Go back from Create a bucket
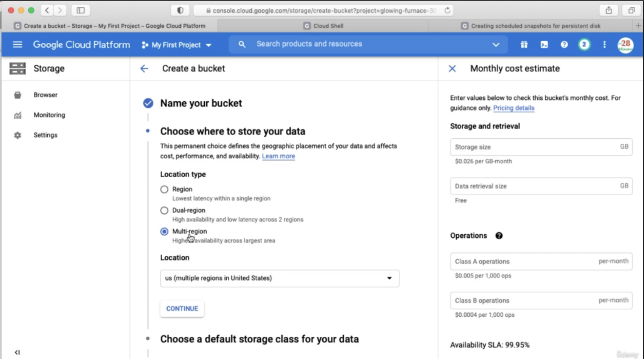Image resolution: width=644 pixels, height=359 pixels. tap(144, 68)
